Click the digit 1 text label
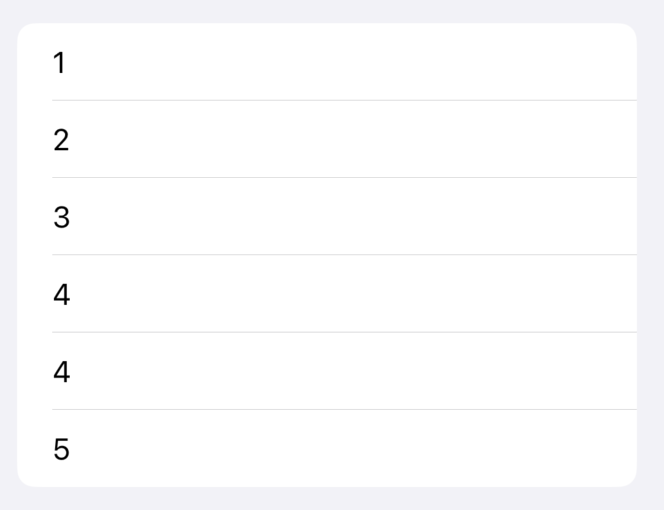 click(60, 63)
